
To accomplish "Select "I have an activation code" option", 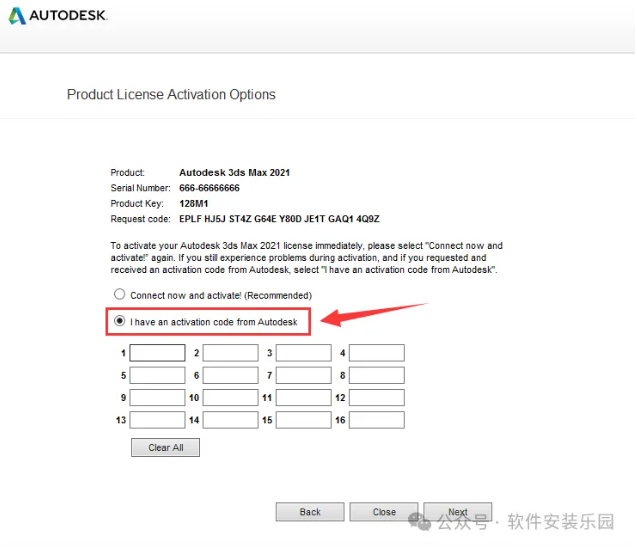I will (x=120, y=322).
